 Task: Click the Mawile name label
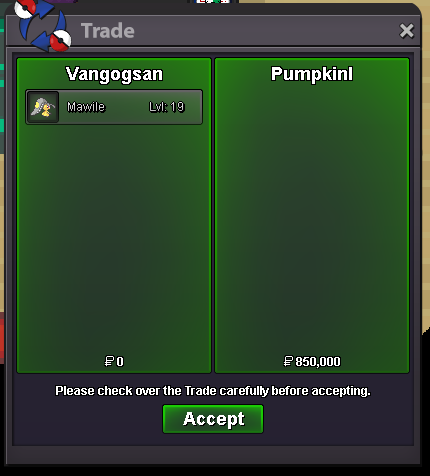click(x=86, y=107)
